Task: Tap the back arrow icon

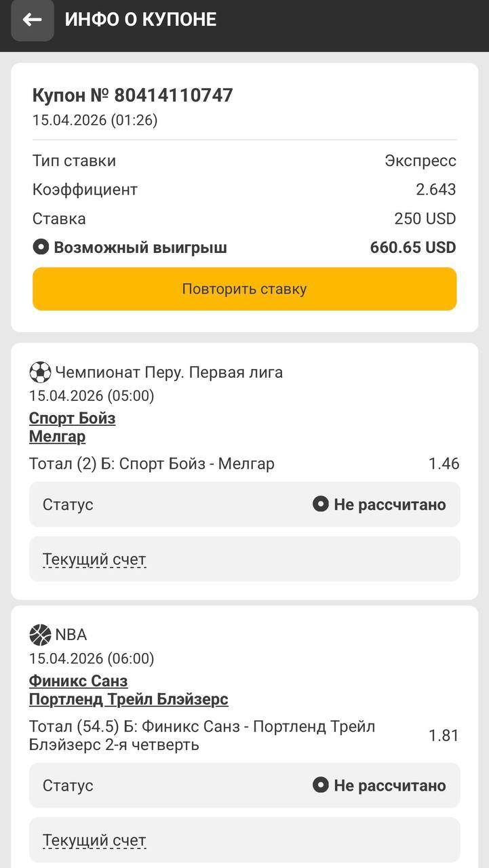Action: [33, 20]
